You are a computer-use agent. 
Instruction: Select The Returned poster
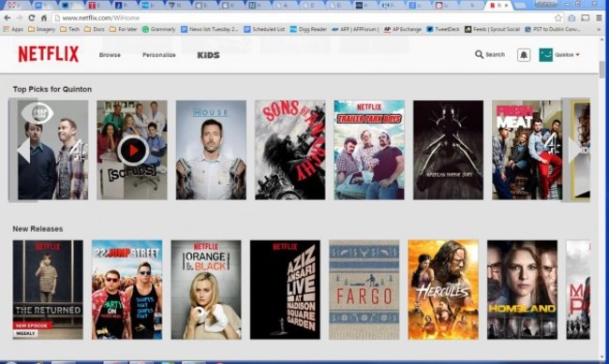pos(48,290)
